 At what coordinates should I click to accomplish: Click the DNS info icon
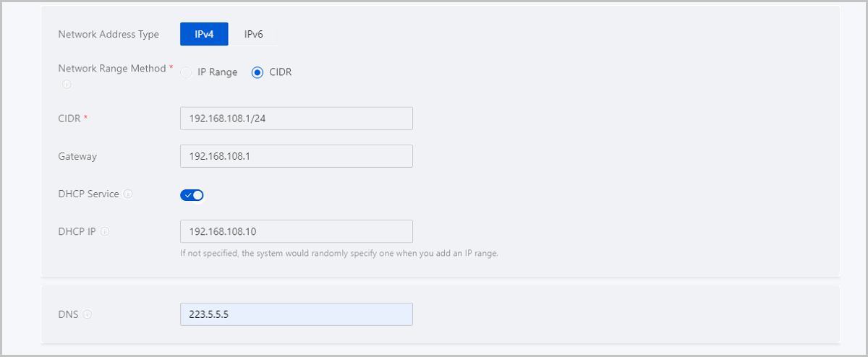point(88,315)
